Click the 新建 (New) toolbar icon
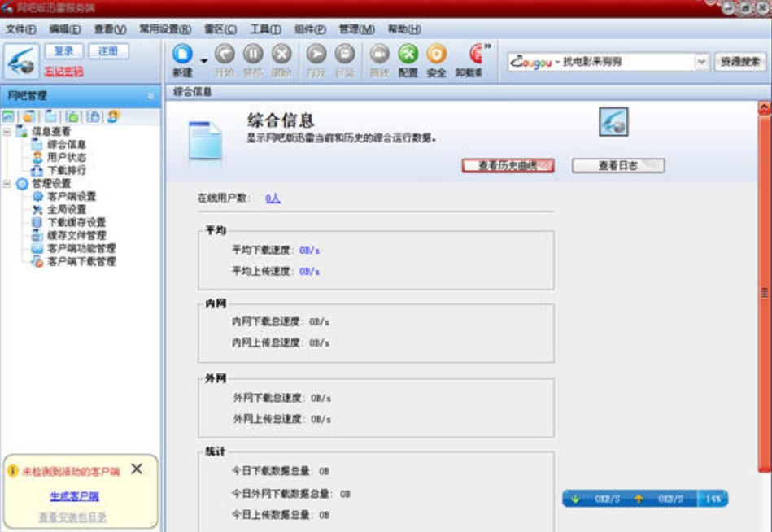 (182, 55)
